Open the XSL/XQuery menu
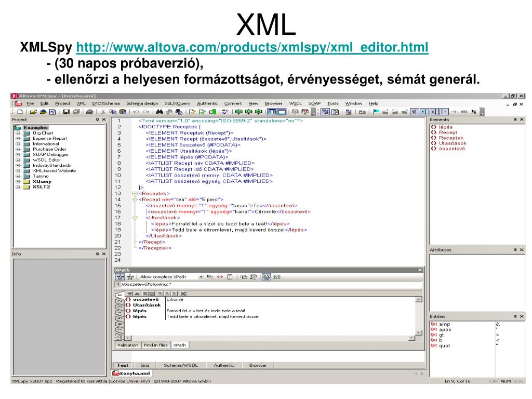This screenshot has width=532, height=399. pyautogui.click(x=178, y=103)
